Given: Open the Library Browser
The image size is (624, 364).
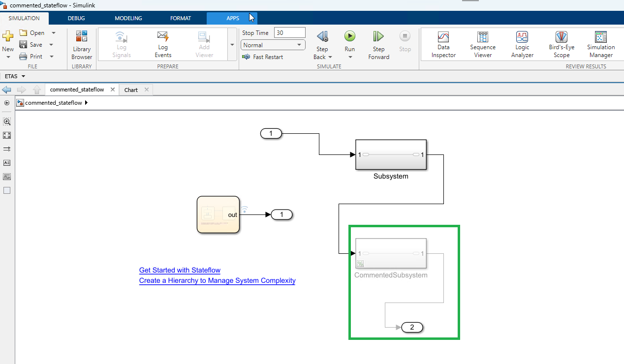Looking at the screenshot, I should (82, 45).
